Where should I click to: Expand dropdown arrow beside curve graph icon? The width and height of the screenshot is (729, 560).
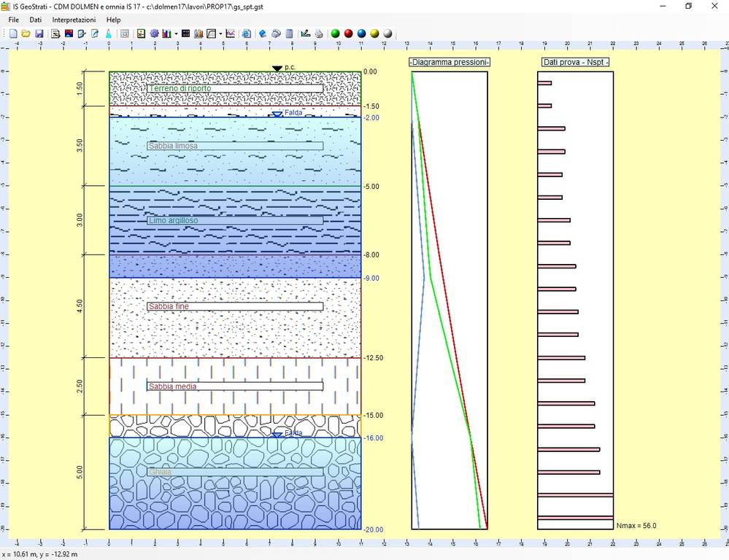point(220,34)
